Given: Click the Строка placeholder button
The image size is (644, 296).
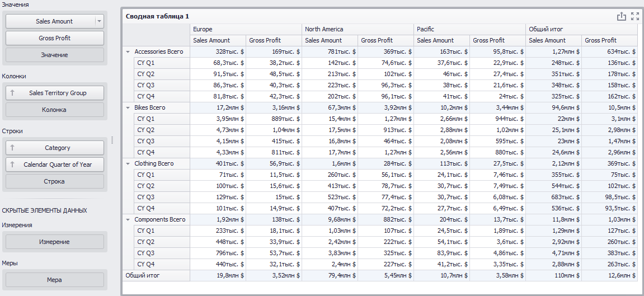Looking at the screenshot, I should click(55, 181).
